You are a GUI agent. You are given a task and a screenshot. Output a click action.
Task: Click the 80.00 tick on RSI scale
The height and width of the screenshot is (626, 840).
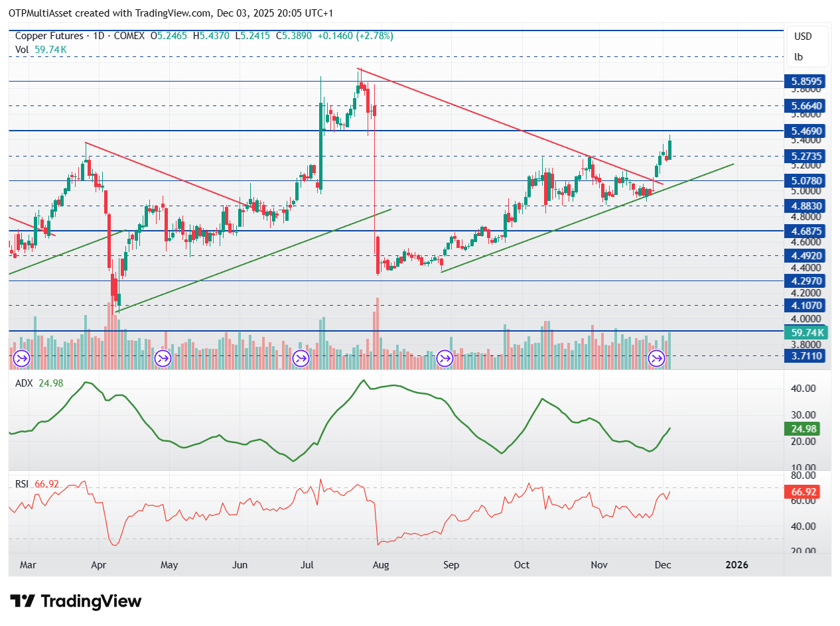tap(805, 475)
